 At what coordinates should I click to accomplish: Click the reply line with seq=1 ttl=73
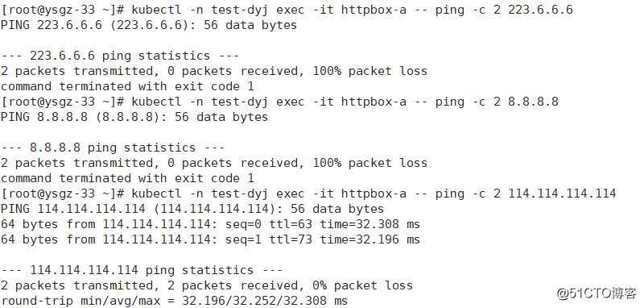(210, 239)
